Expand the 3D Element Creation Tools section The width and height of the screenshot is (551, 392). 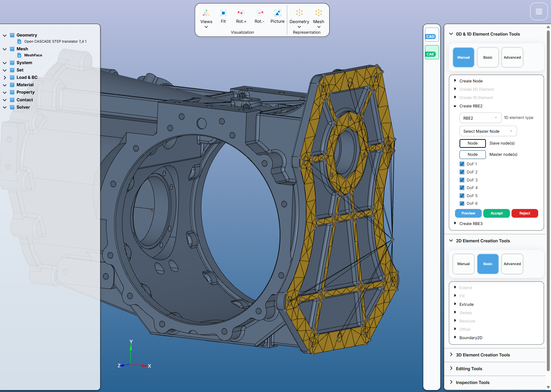[x=483, y=355]
